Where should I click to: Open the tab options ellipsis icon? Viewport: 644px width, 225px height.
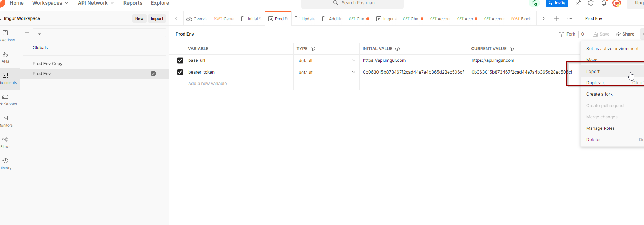point(569,18)
